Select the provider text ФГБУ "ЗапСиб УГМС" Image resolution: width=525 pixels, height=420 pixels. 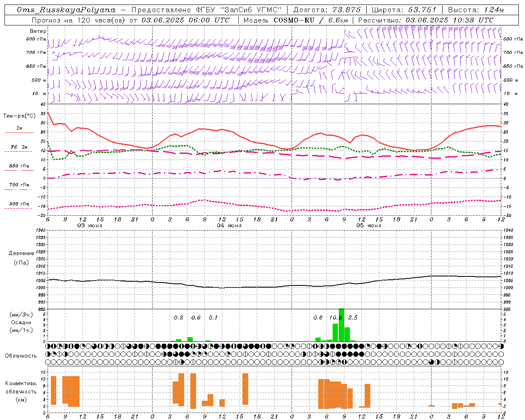238,10
